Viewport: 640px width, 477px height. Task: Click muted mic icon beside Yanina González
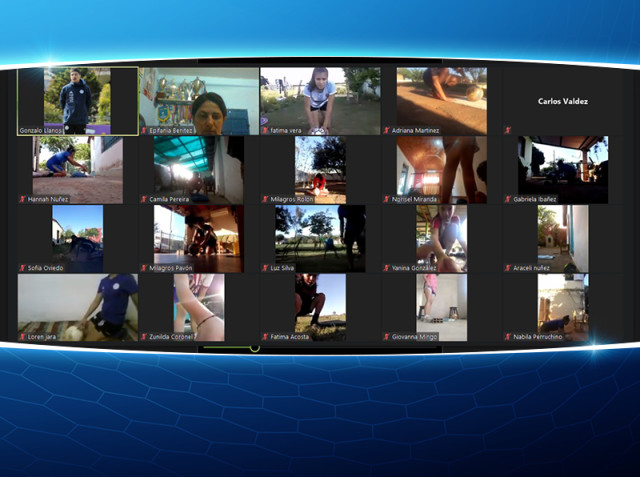pos(387,268)
